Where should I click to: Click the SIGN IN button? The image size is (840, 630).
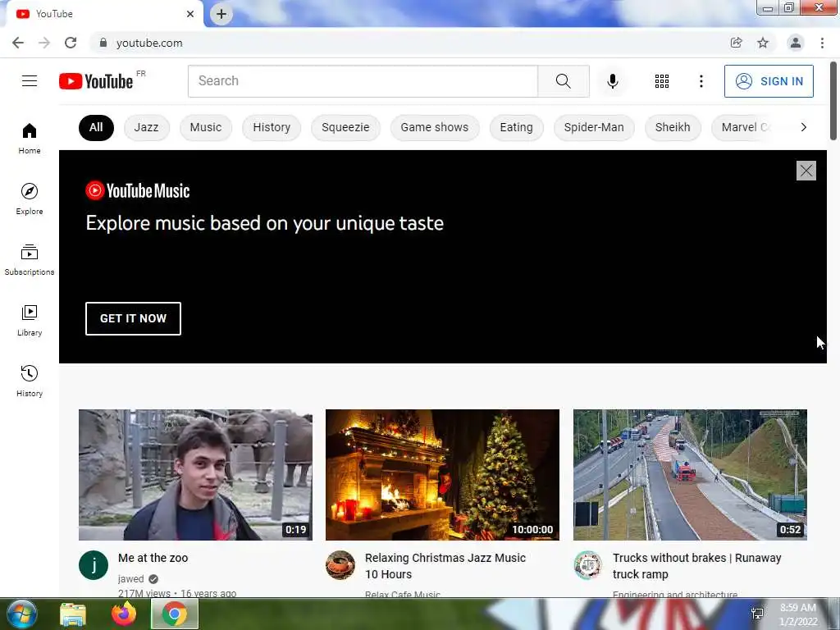coord(769,81)
